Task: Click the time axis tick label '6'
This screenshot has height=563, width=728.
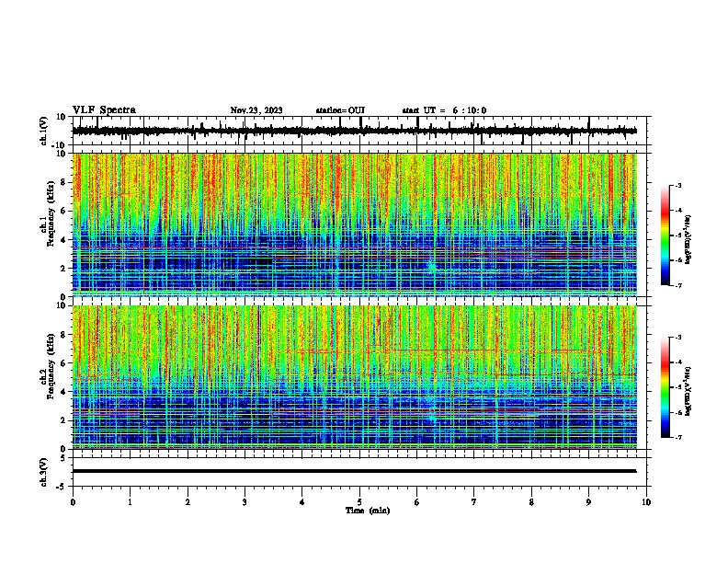Action: pos(416,502)
